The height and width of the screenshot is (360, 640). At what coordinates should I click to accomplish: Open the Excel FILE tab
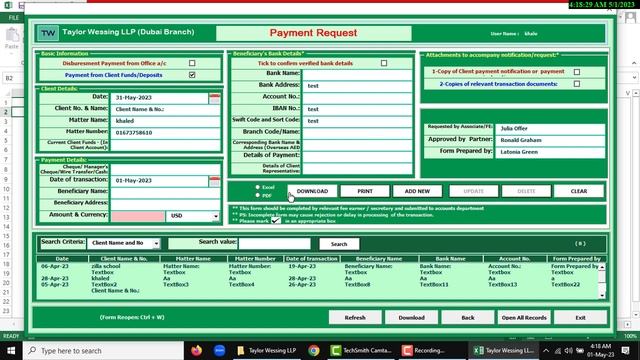click(14, 18)
